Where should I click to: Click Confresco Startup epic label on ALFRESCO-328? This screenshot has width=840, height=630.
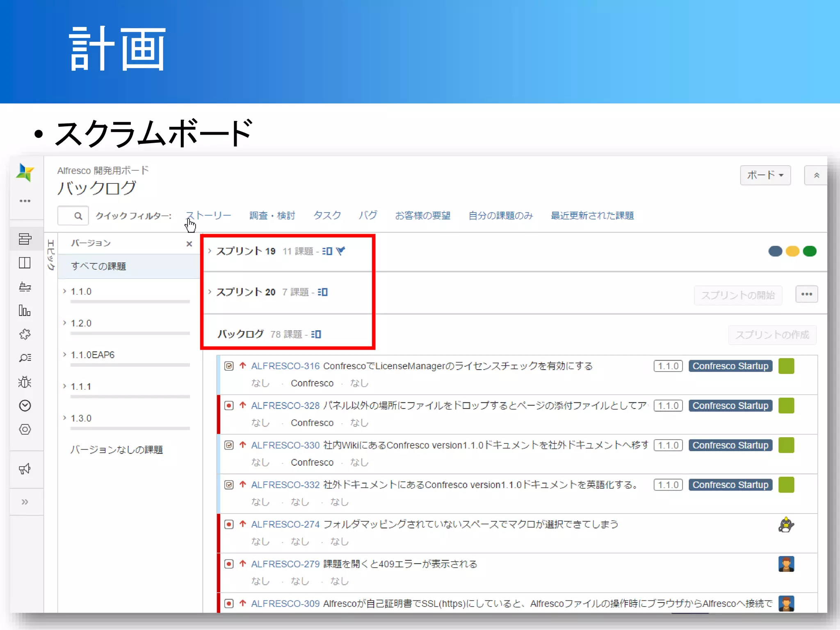pyautogui.click(x=730, y=406)
